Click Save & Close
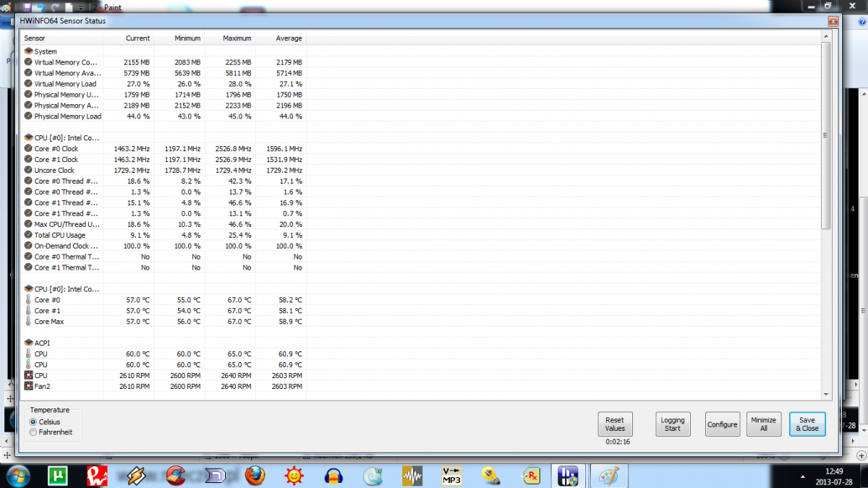Screen dimensions: 868x488 [x=807, y=424]
